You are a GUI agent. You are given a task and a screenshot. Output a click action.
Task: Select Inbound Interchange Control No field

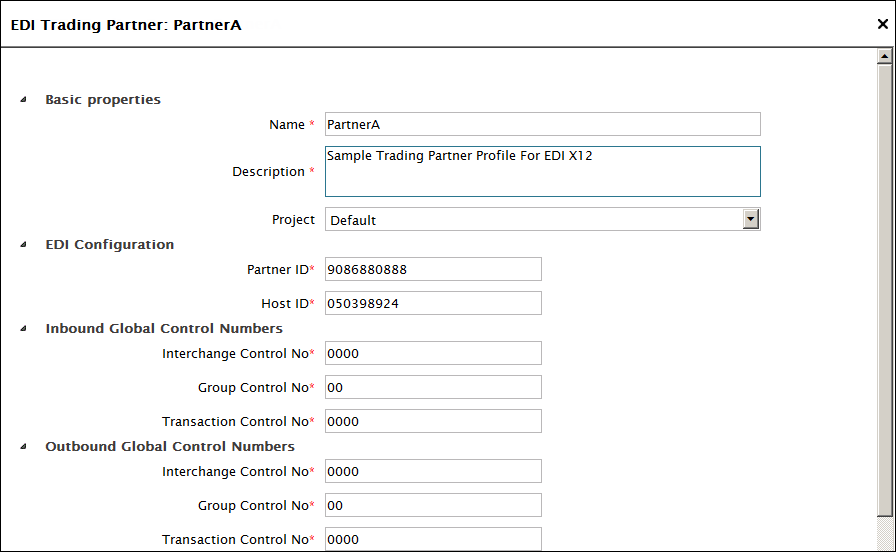pyautogui.click(x=433, y=354)
